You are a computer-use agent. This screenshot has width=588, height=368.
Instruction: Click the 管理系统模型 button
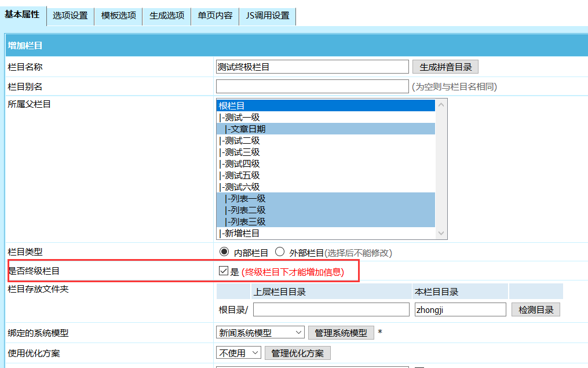click(x=341, y=333)
